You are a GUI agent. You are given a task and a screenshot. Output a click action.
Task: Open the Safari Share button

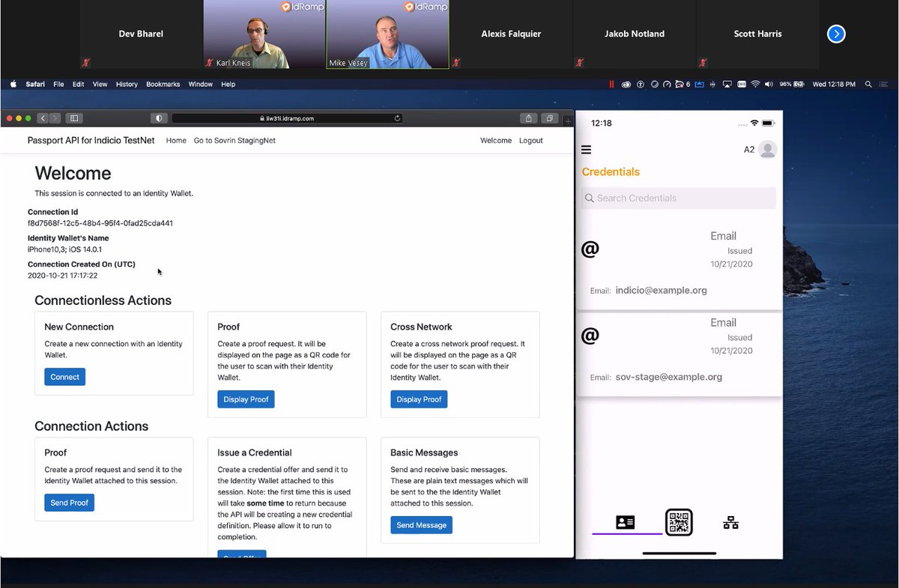coord(529,118)
